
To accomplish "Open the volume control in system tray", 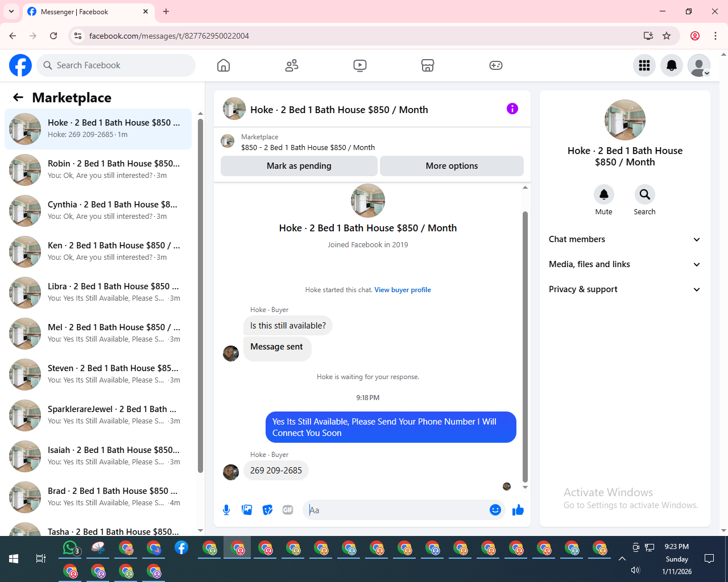I will click(635, 571).
